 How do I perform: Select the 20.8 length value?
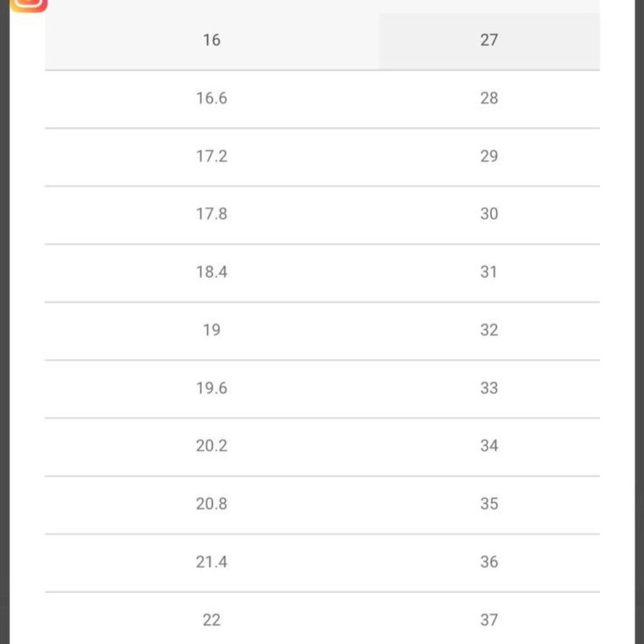coord(211,504)
